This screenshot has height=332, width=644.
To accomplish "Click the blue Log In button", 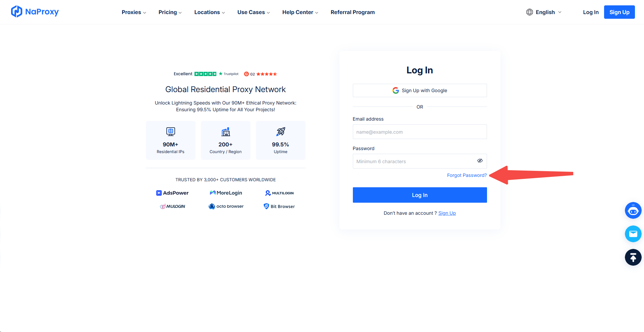I will (x=420, y=195).
